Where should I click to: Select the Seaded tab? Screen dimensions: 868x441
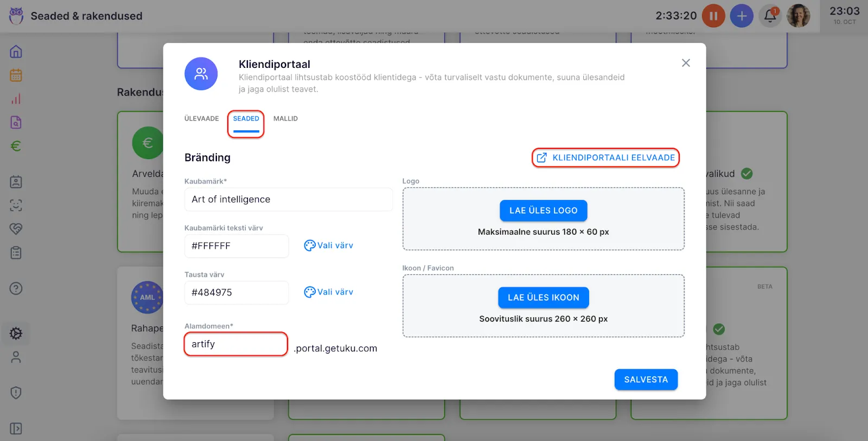[246, 119]
